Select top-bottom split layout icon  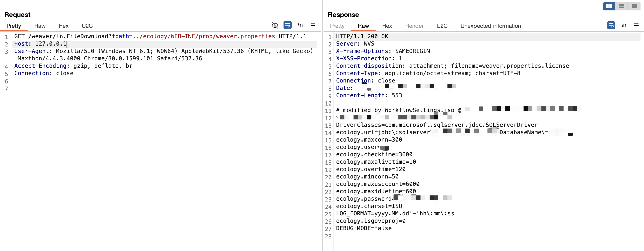[x=622, y=6]
